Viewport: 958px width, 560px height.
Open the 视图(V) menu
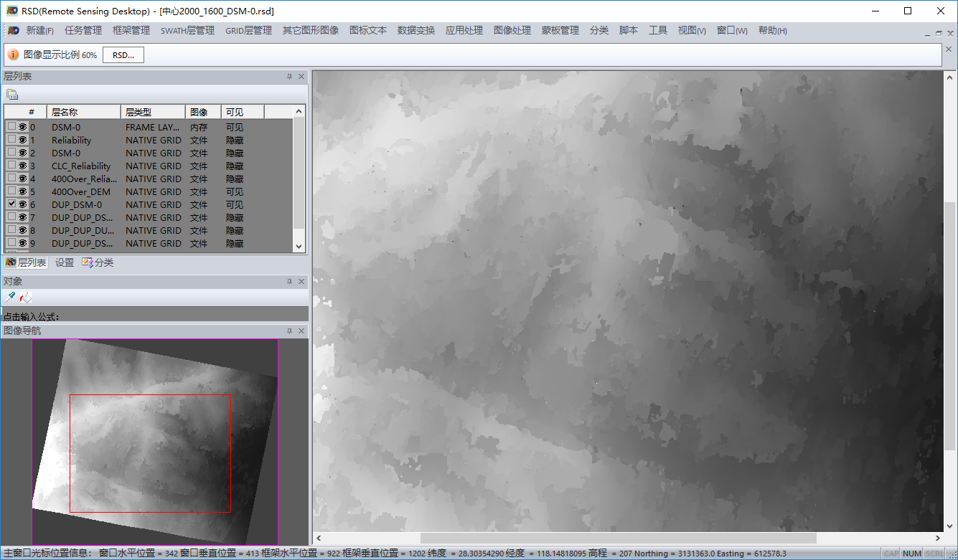690,30
